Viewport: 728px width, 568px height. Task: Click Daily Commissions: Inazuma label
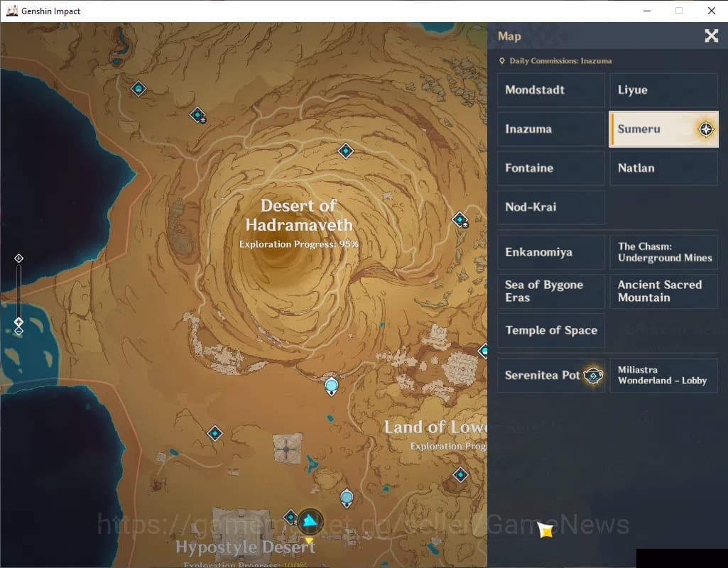[560, 61]
